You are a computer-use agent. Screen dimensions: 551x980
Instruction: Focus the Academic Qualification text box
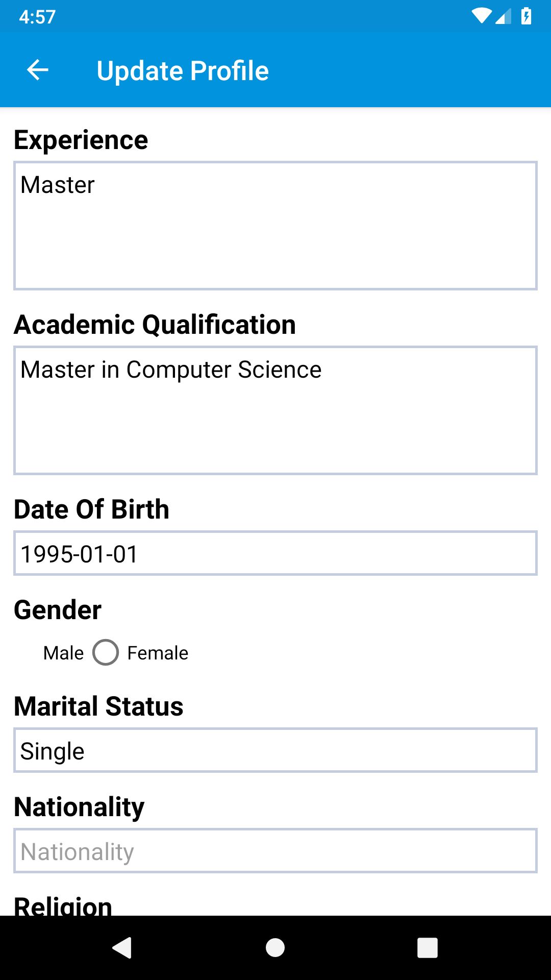(275, 410)
